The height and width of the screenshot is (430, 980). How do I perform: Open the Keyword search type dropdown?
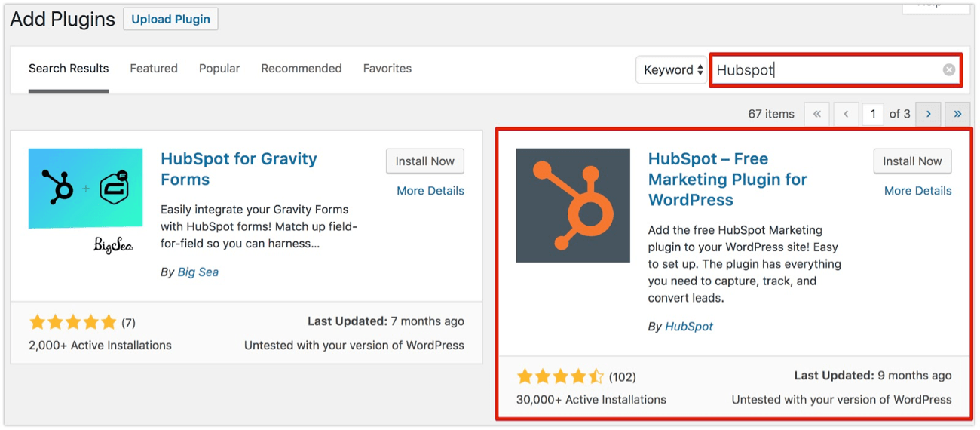(x=672, y=70)
